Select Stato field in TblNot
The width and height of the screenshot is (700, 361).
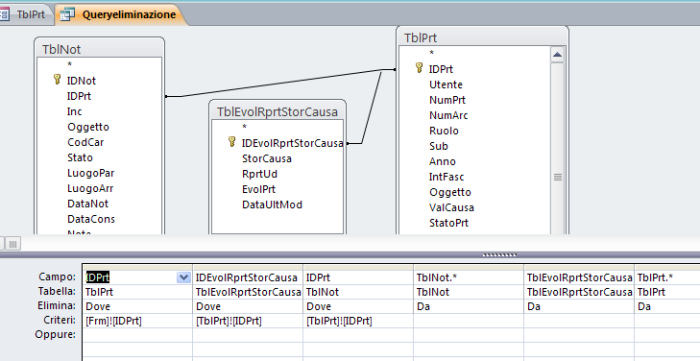click(x=80, y=158)
